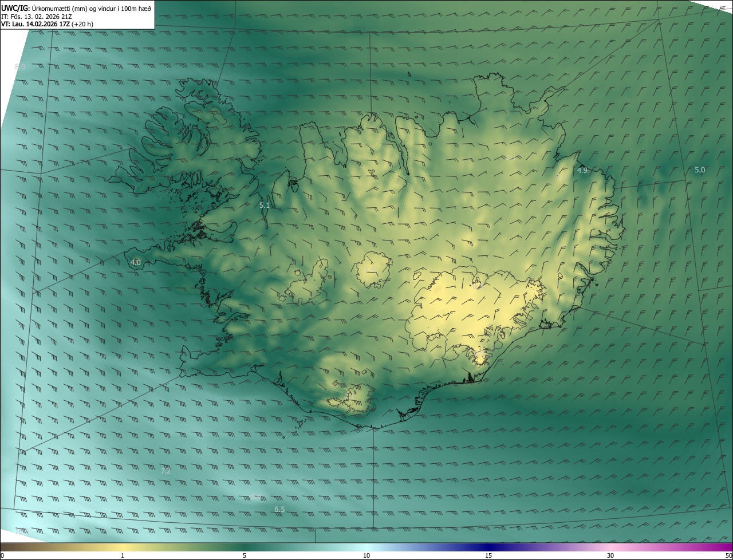Viewport: 733px width, 560px height.
Task: Pick the pink color above tick 30
Action: tap(610, 547)
